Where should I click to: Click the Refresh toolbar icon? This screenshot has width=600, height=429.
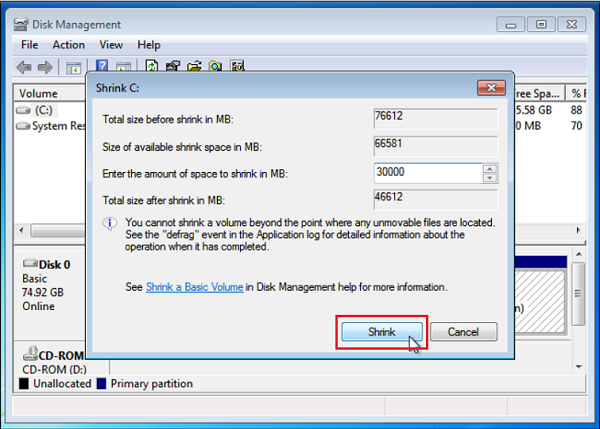click(152, 68)
